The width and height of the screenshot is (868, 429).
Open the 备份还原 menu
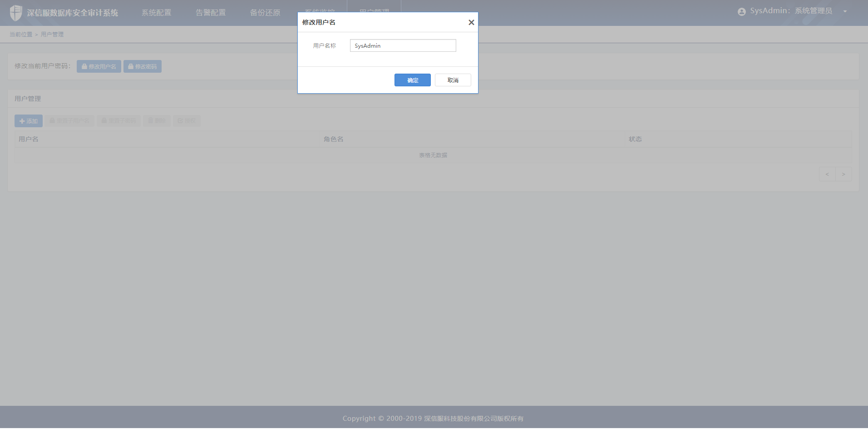pos(265,13)
